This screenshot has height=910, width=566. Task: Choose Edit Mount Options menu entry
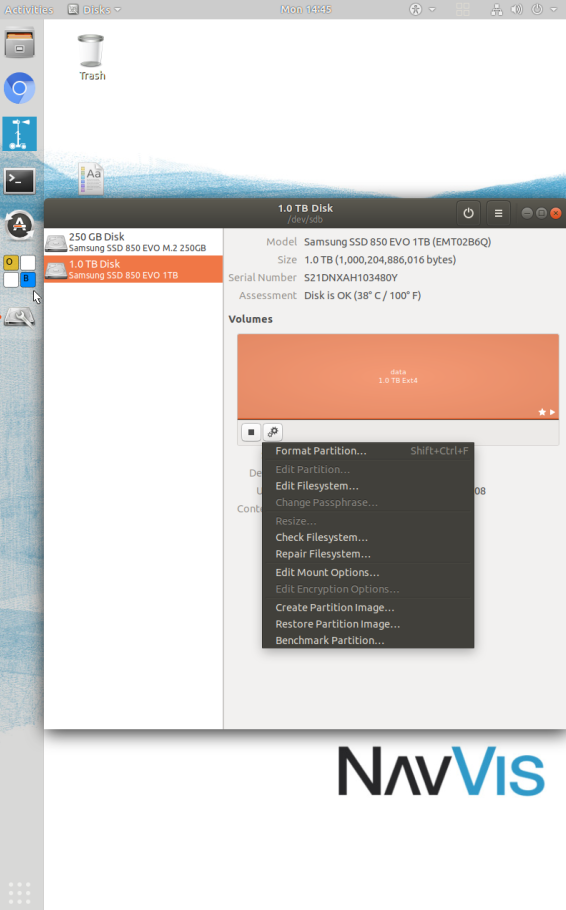(x=368, y=572)
